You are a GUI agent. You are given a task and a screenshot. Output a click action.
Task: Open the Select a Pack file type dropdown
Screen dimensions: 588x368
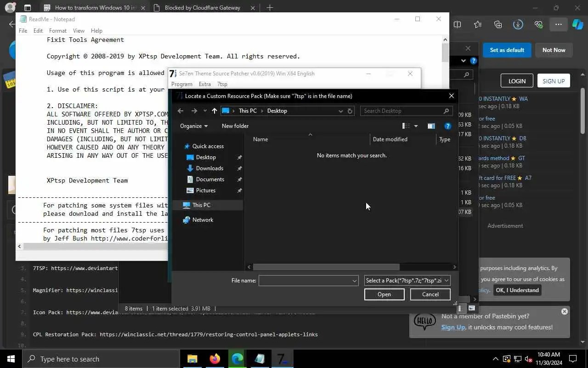[x=407, y=281]
